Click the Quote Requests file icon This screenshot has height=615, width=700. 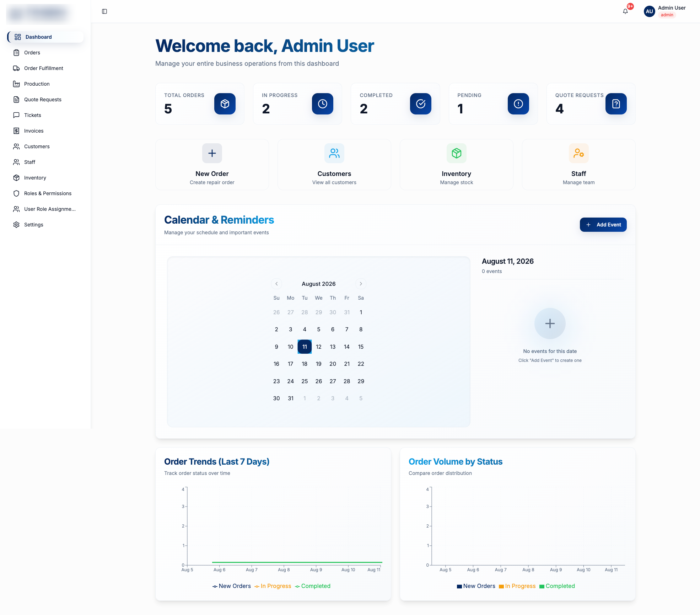[616, 104]
